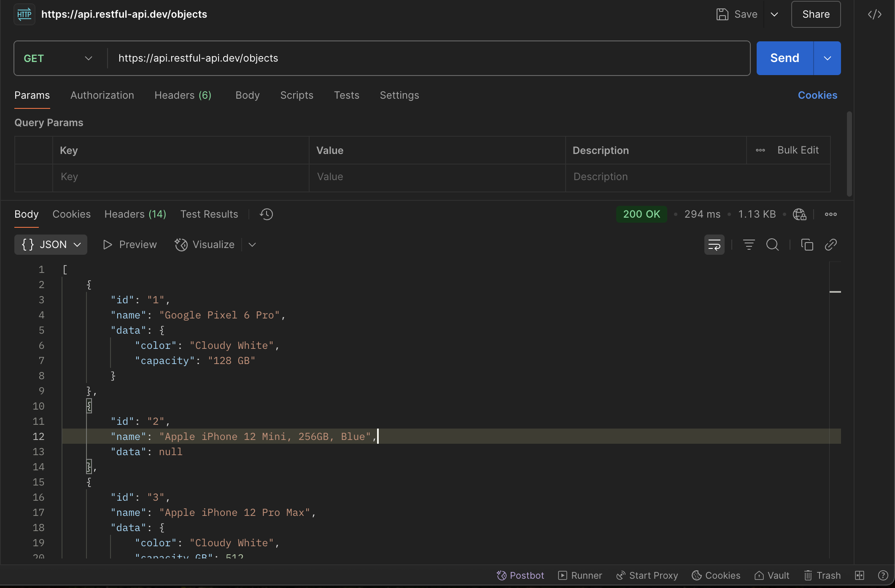This screenshot has height=588, width=895.
Task: Toggle word wrap for response body
Action: point(714,245)
